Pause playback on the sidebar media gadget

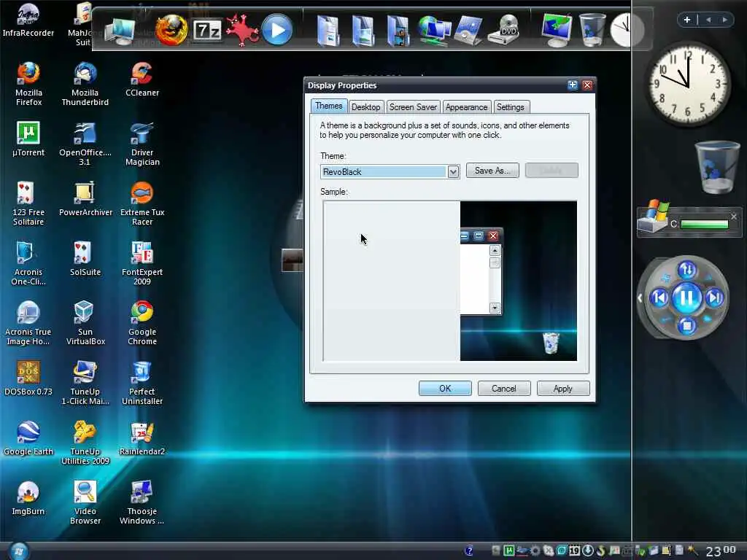(x=686, y=298)
